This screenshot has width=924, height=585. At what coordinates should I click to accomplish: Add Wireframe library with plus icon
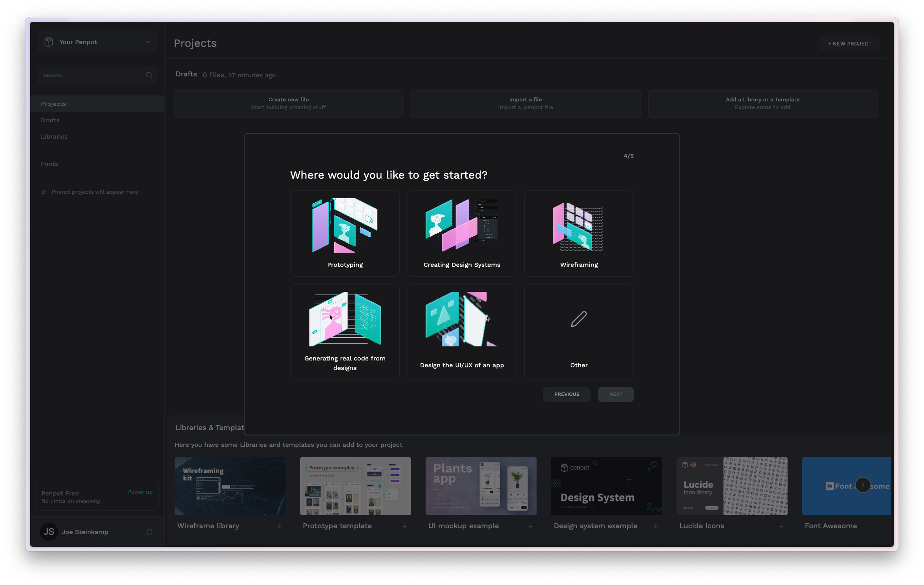point(279,526)
